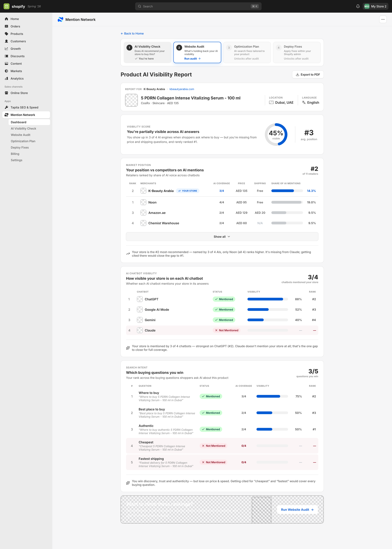Select step 3 Optimization Plan card
The width and height of the screenshot is (392, 549).
(x=247, y=52)
